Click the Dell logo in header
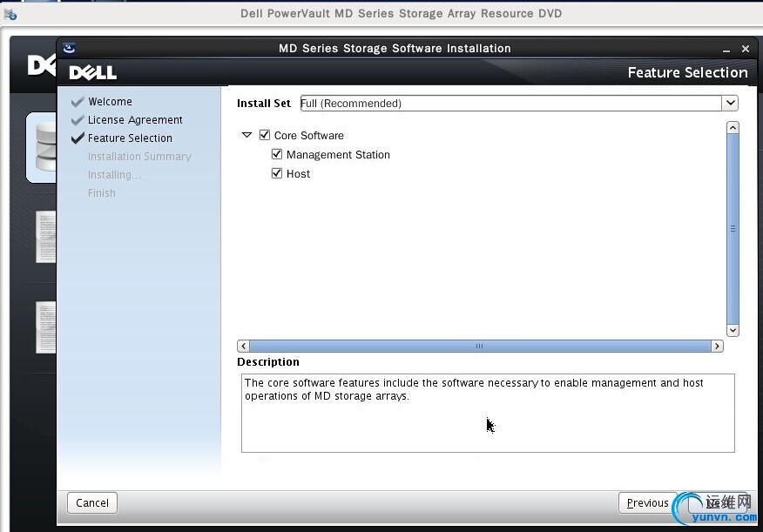 [x=92, y=73]
